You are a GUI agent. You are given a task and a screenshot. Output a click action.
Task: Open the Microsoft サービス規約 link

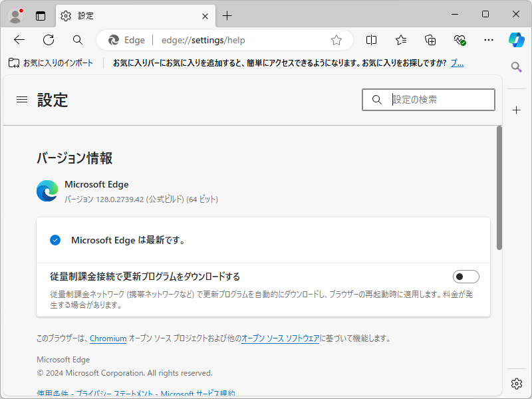(199, 394)
